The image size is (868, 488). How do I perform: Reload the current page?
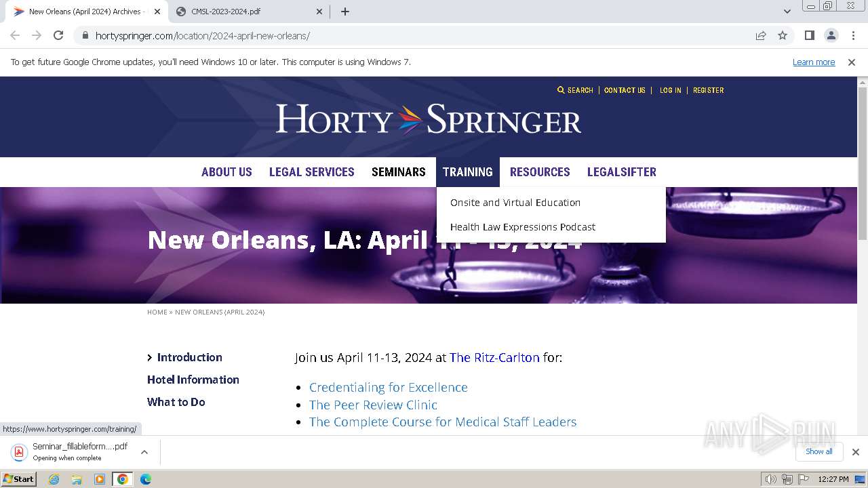[x=58, y=35]
